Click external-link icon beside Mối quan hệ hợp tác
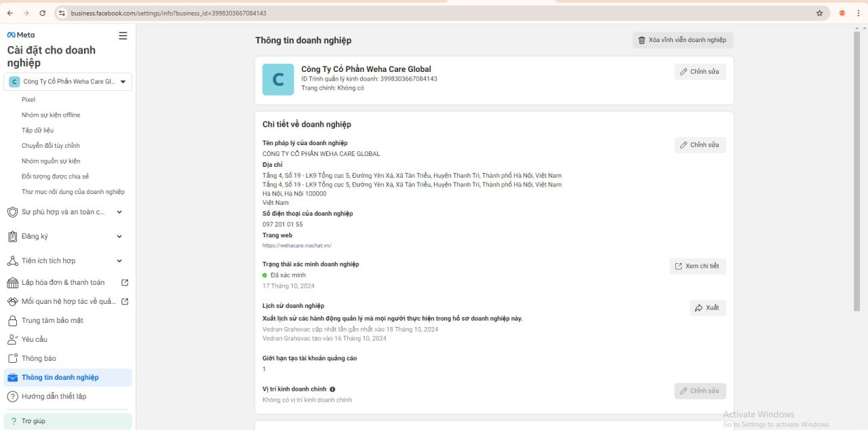Viewport: 868px width, 430px height. coord(124,302)
